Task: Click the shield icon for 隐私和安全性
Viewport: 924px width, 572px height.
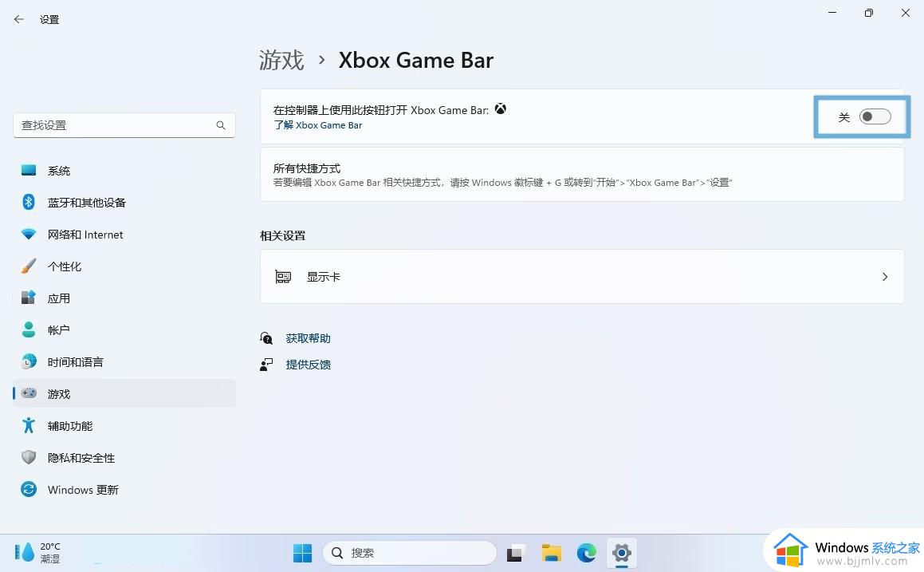Action: (28, 457)
